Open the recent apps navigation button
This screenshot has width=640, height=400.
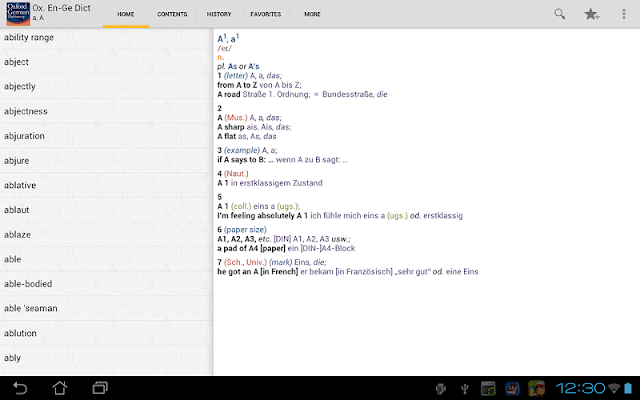100,388
